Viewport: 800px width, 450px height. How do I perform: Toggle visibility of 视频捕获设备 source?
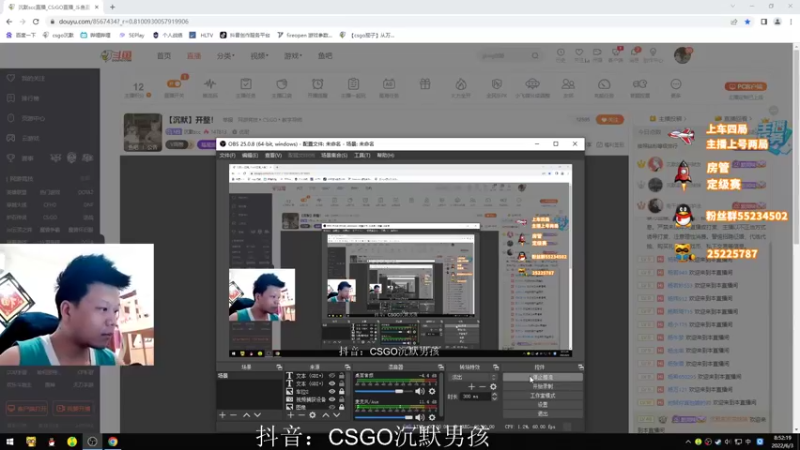[x=332, y=399]
